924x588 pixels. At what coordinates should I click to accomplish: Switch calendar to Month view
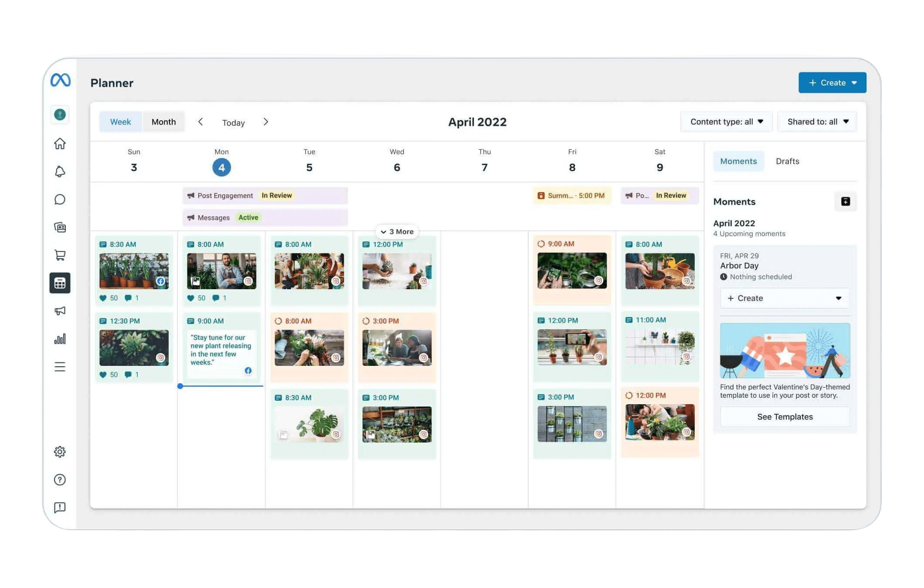point(163,122)
